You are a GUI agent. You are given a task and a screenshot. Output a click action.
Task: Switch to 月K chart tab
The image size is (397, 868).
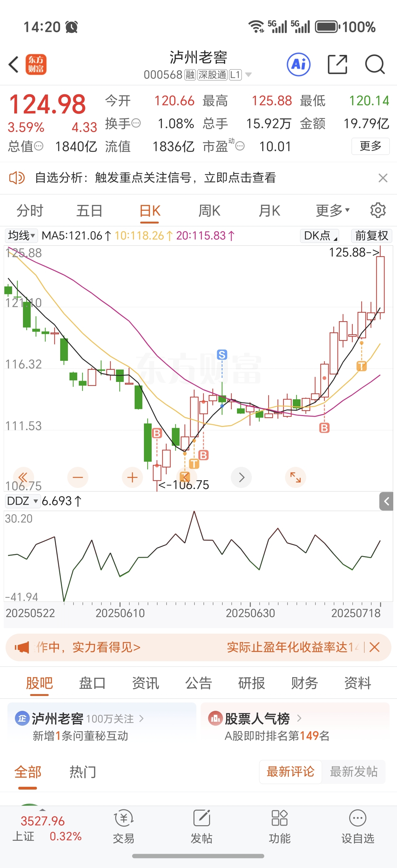click(269, 210)
